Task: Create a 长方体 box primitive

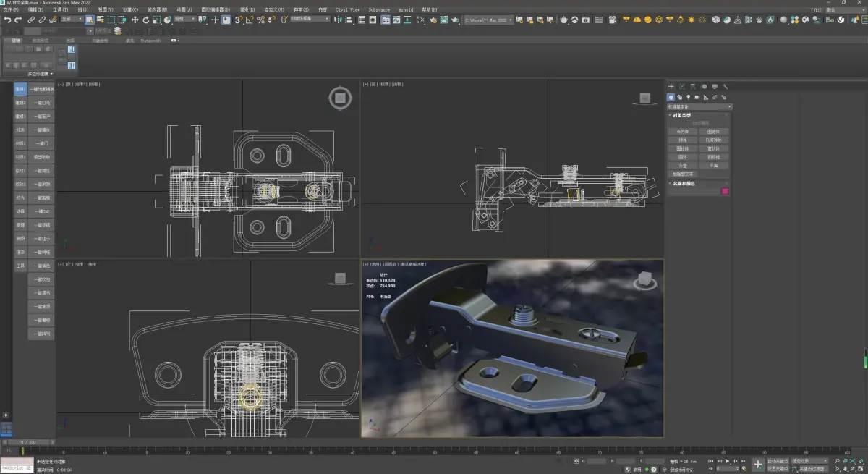Action: tap(684, 132)
